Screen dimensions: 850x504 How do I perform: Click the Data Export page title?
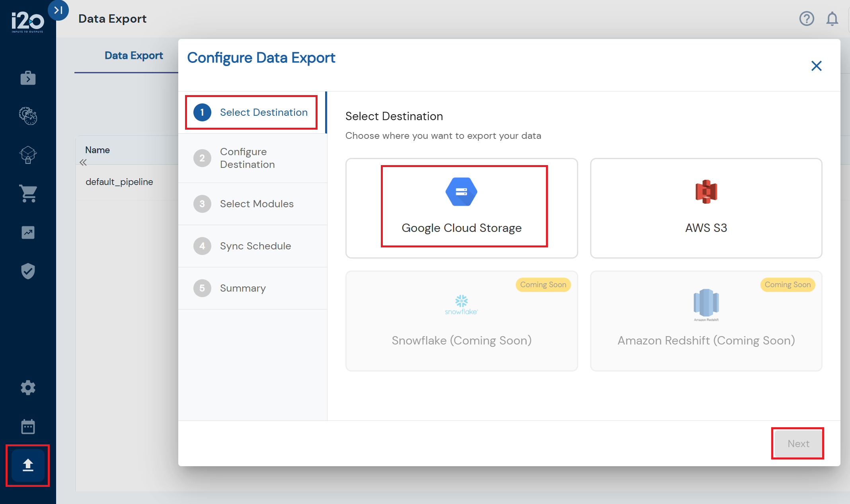point(112,19)
